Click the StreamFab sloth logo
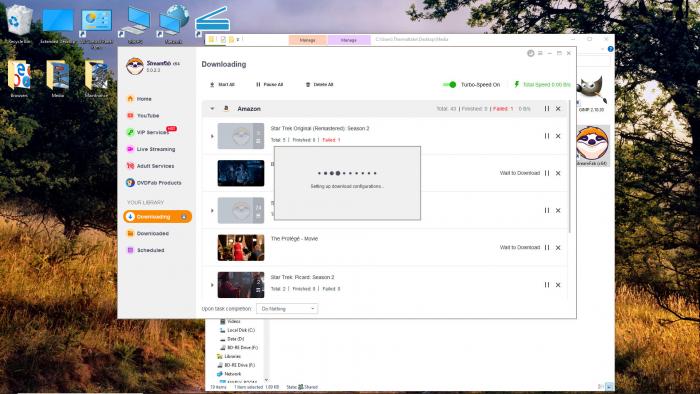This screenshot has width=700, height=394. [135, 66]
